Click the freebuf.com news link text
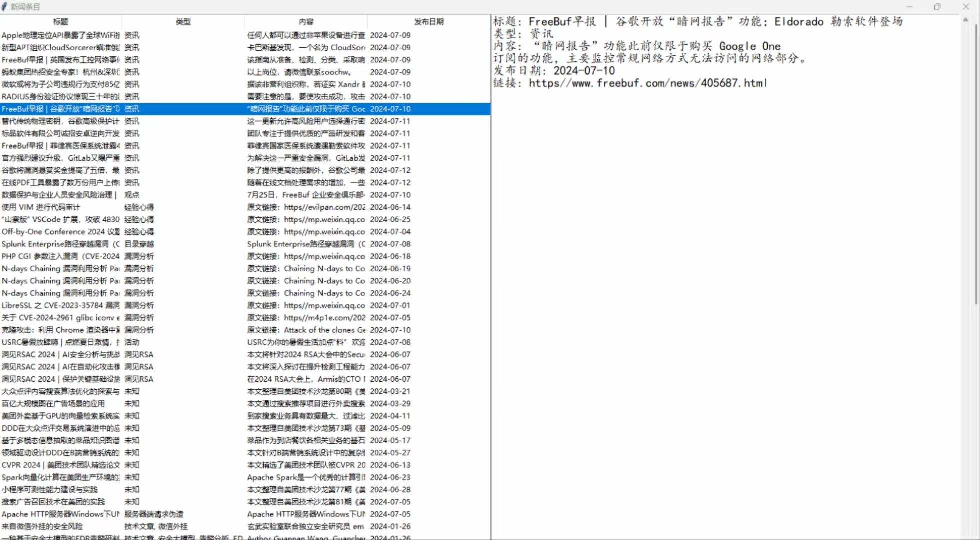This screenshot has height=540, width=980. click(x=648, y=83)
